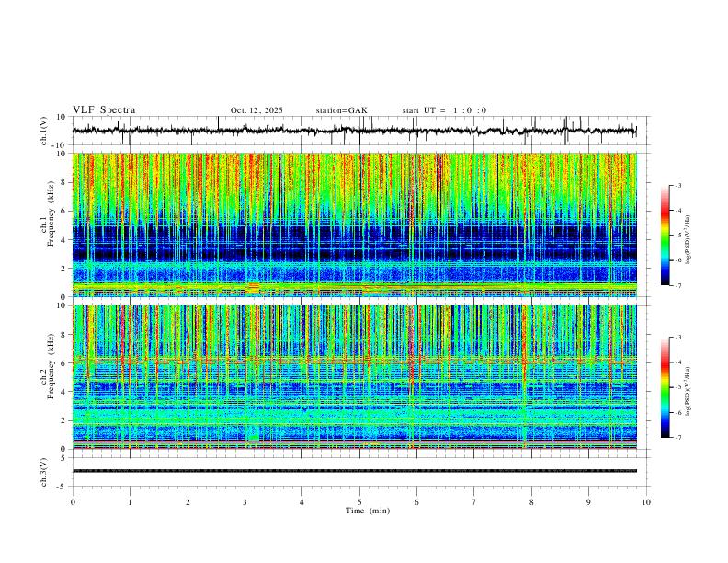Viewport: 728px width, 563px height.
Task: Click the "VLF Spectra" plot title
Action: tap(104, 110)
